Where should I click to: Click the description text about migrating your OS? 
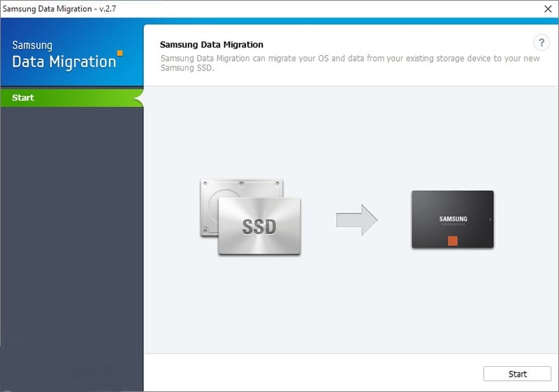click(x=350, y=63)
